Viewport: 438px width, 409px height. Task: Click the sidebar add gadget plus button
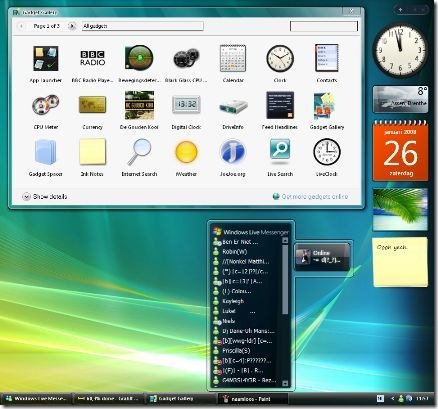click(400, 10)
